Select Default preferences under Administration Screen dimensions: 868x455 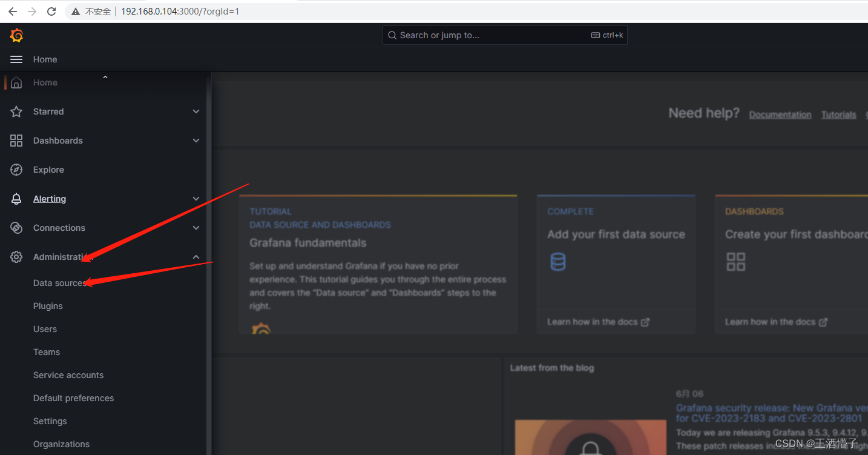pyautogui.click(x=73, y=398)
